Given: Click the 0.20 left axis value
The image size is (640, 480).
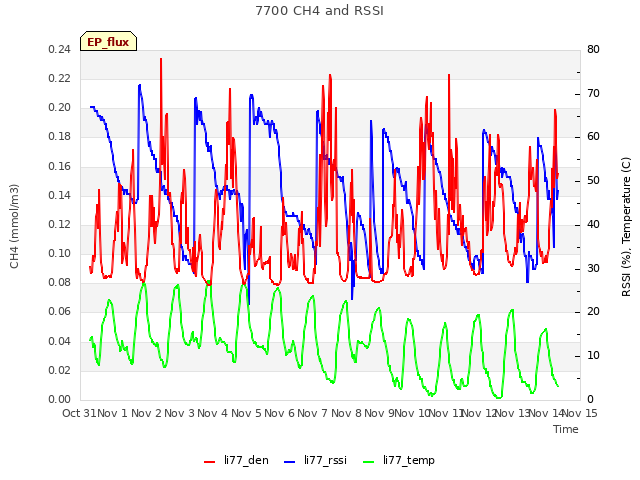Looking at the screenshot, I should coord(59,107).
